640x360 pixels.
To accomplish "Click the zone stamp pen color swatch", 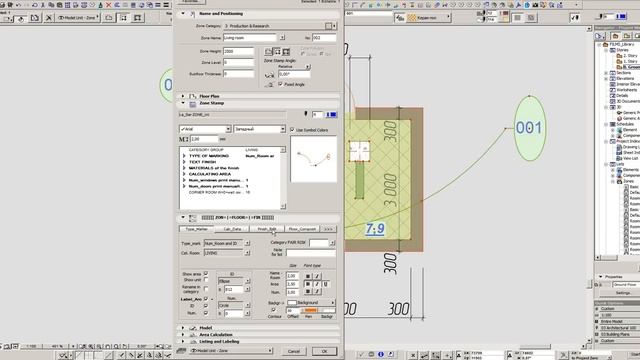I will click(x=331, y=115).
